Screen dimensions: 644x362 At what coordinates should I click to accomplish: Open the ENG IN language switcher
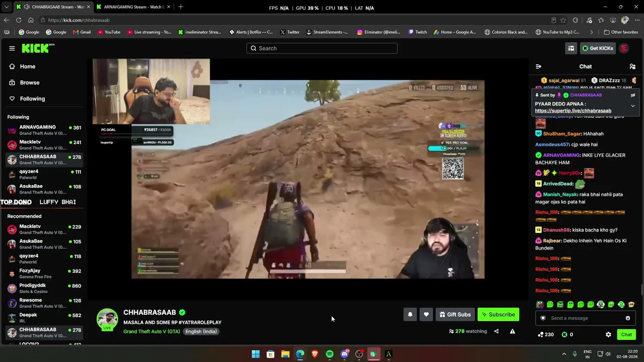click(588, 354)
